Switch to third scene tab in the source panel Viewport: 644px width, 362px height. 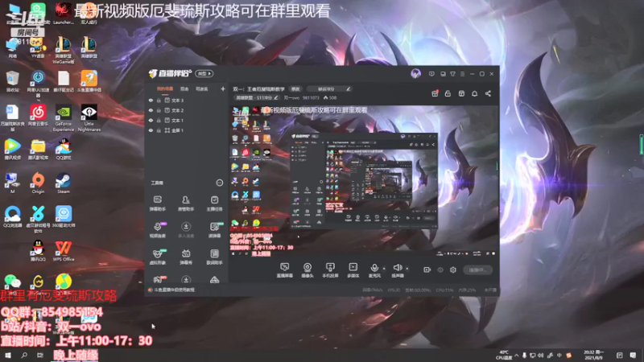[x=202, y=88]
